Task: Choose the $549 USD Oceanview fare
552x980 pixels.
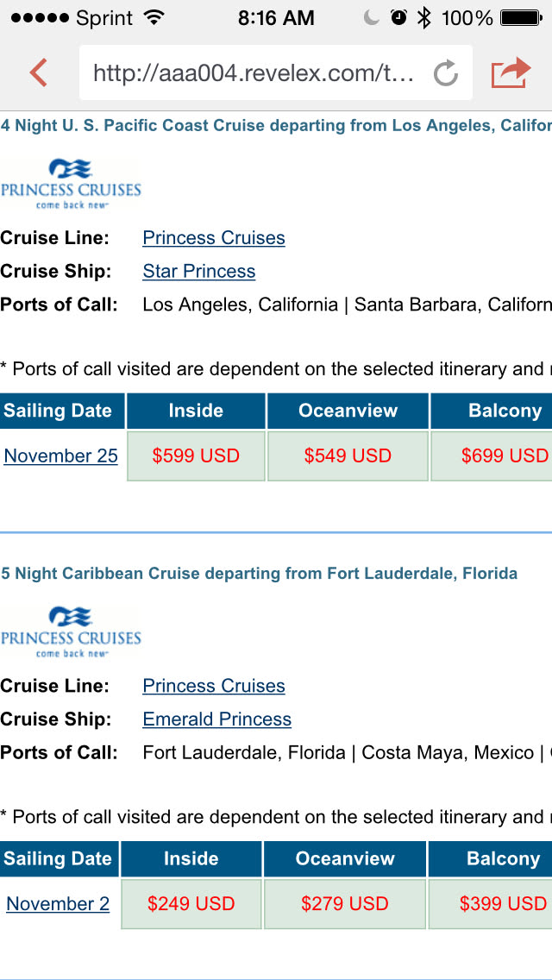Action: pyautogui.click(x=348, y=455)
